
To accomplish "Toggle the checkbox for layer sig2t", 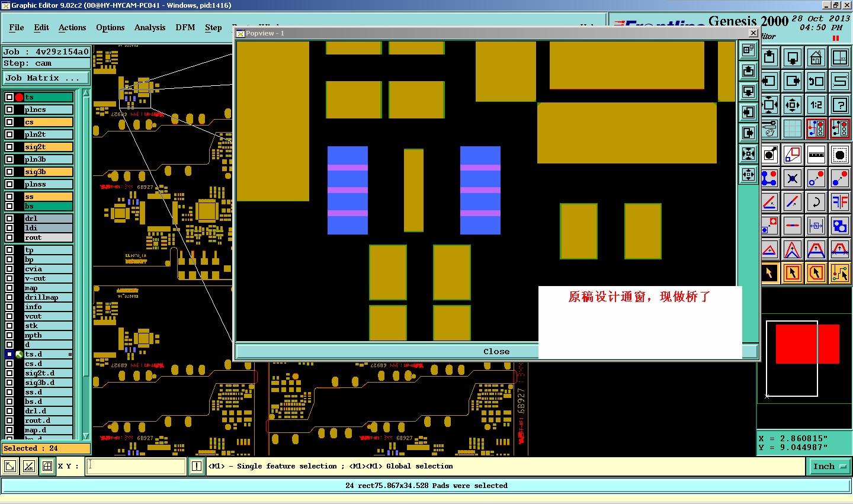I will [x=9, y=147].
